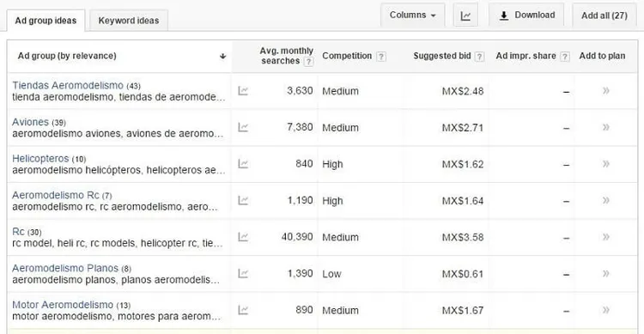Open Aeromodelismo Planos ad group link
644x334 pixels.
point(65,268)
